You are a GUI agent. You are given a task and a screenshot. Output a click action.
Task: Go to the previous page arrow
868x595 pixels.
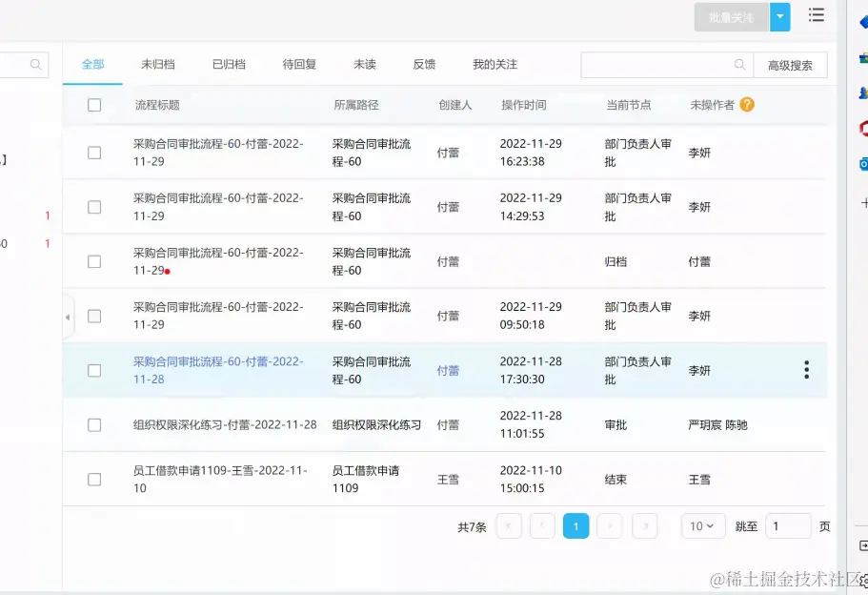(542, 525)
